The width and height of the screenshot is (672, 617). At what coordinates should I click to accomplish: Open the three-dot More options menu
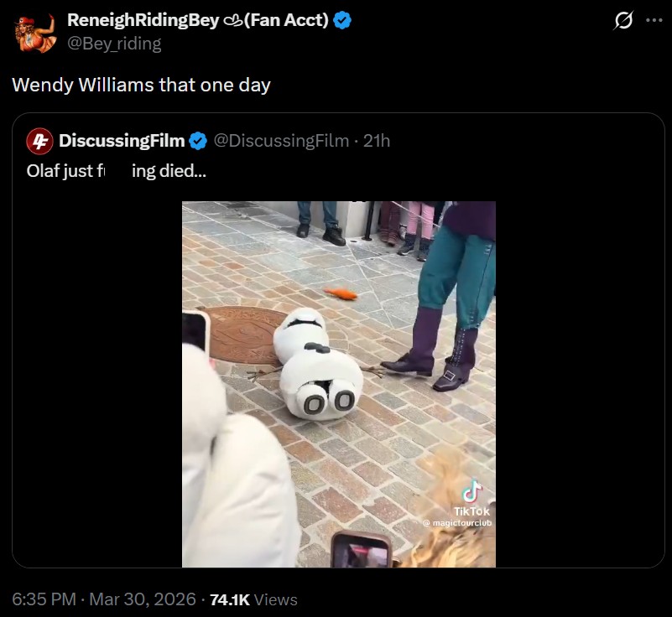[654, 21]
